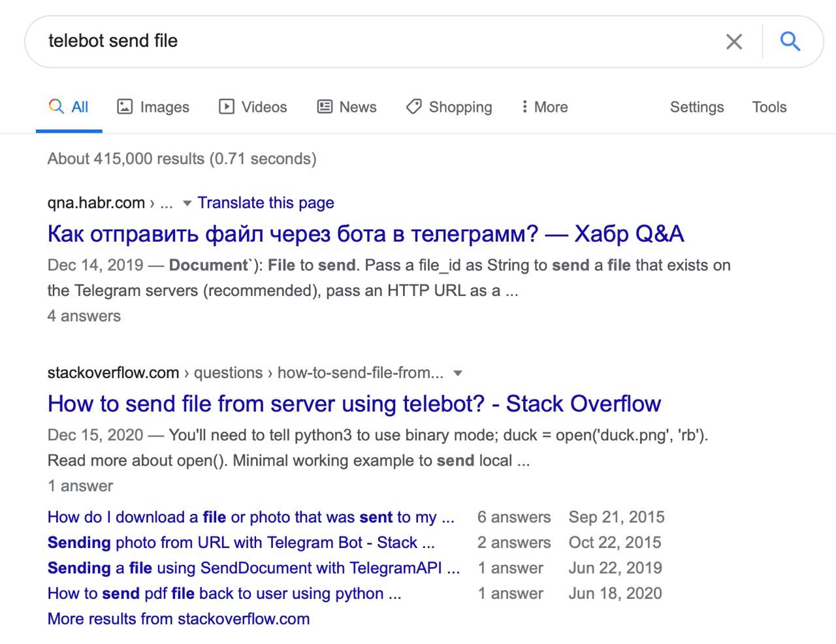Screen dimensions: 836x644
Task: Click the 2 answers text
Action: (514, 543)
